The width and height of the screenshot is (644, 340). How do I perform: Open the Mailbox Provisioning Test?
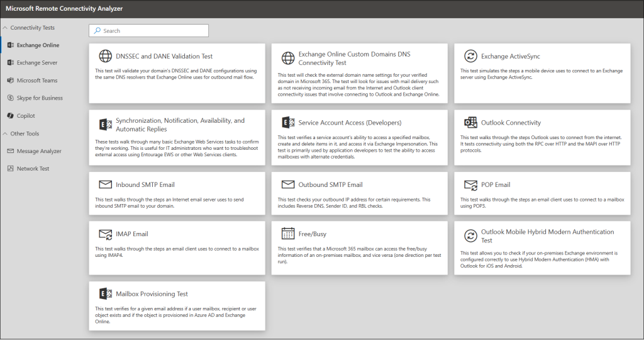152,294
